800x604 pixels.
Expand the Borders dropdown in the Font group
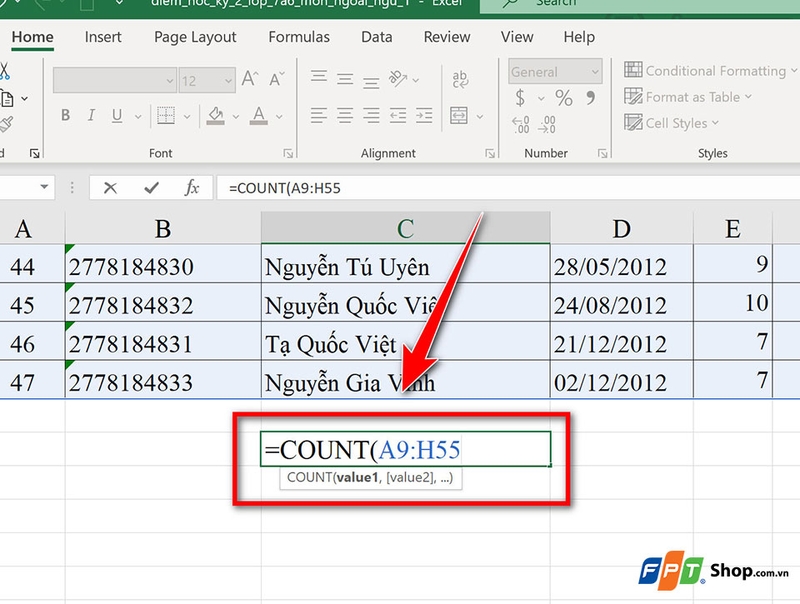tap(186, 116)
